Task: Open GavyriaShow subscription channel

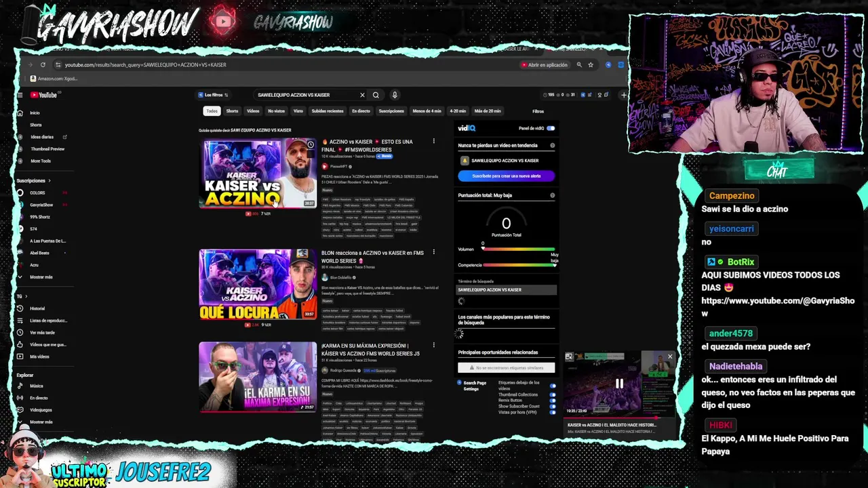Action: (41, 205)
